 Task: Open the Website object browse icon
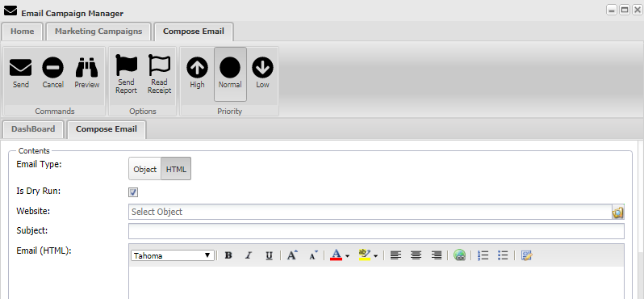617,213
